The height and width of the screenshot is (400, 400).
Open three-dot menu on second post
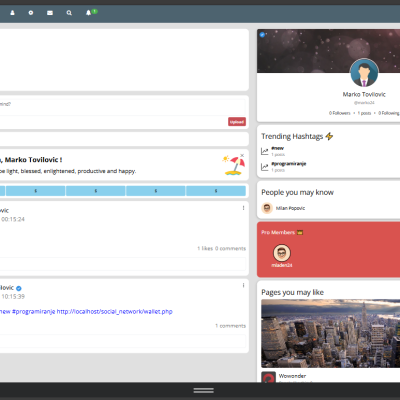click(243, 285)
